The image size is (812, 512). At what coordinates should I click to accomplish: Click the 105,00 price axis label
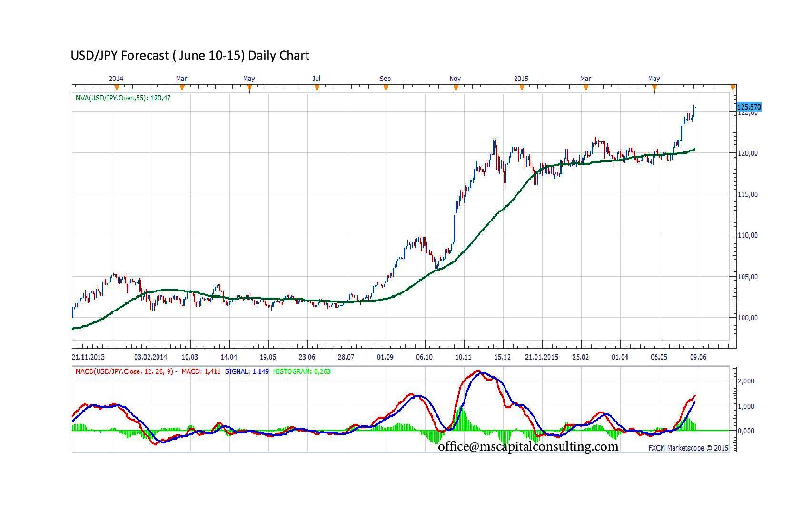point(748,277)
